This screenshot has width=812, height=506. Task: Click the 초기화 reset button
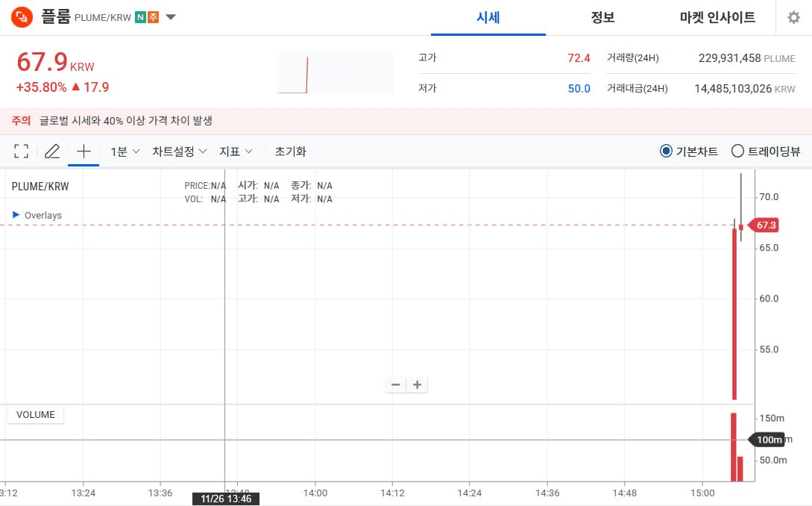click(x=290, y=152)
